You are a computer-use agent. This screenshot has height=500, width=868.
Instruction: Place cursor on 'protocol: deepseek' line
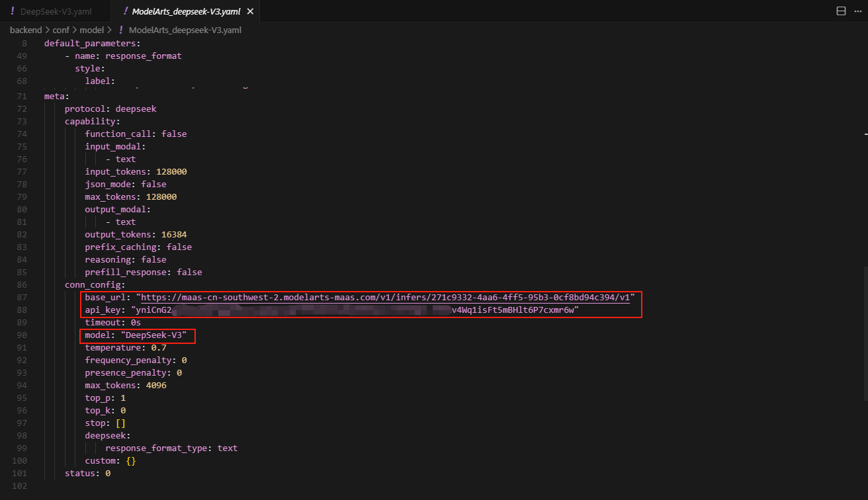pyautogui.click(x=110, y=108)
